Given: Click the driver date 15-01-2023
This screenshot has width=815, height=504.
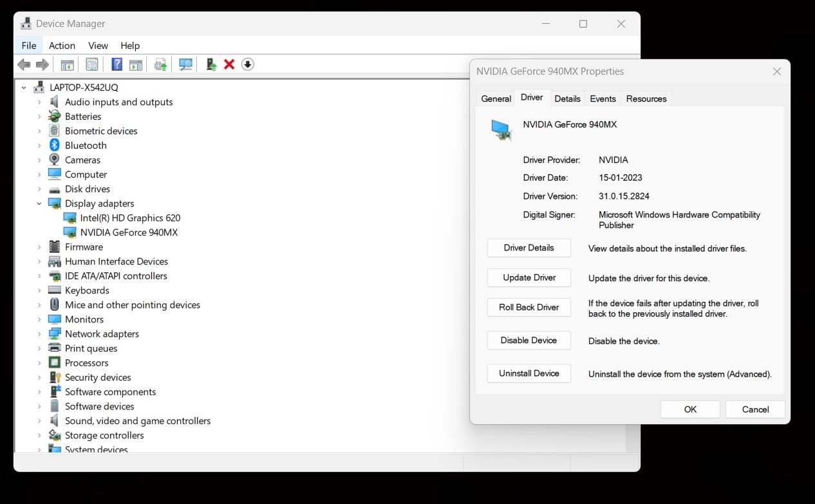Looking at the screenshot, I should 621,178.
